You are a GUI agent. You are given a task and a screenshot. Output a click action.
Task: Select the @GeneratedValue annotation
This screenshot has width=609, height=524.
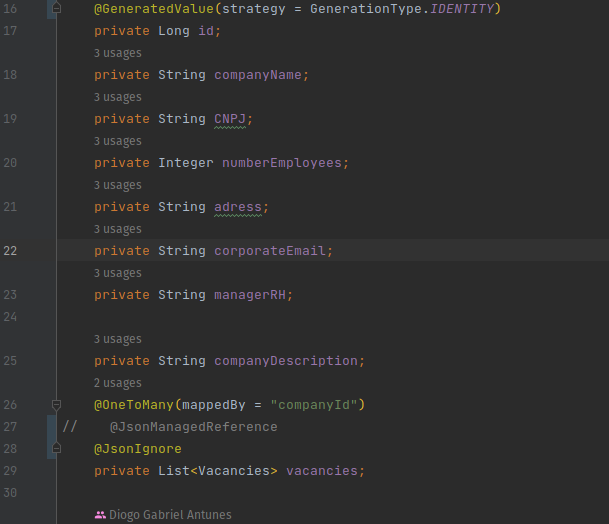(x=154, y=9)
